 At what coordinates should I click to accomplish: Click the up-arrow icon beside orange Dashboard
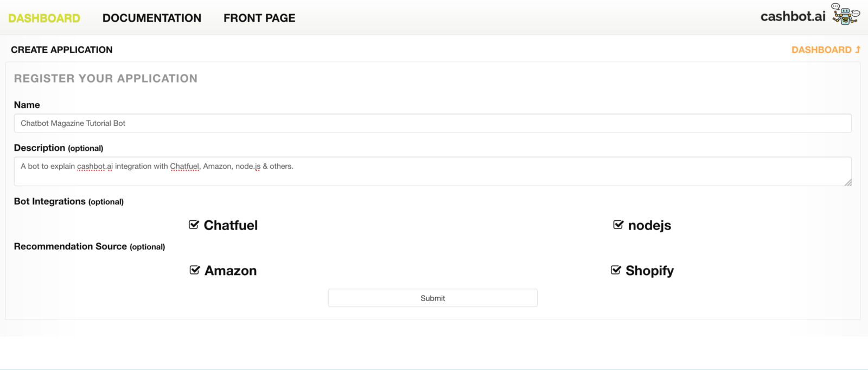pyautogui.click(x=858, y=49)
